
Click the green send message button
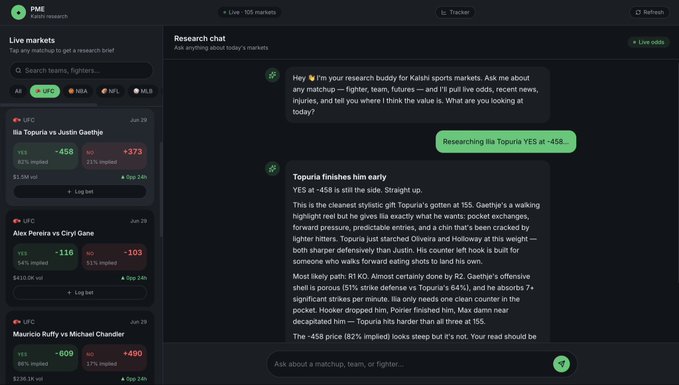click(561, 364)
